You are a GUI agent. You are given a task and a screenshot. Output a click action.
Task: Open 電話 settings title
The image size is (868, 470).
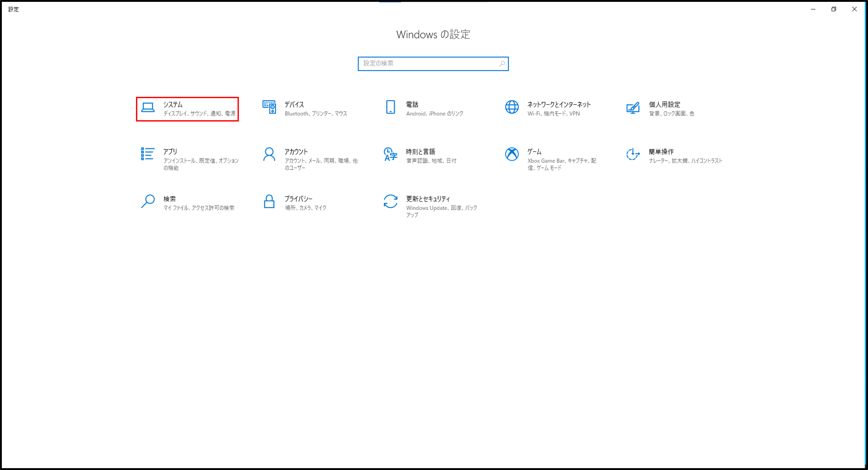(x=412, y=104)
